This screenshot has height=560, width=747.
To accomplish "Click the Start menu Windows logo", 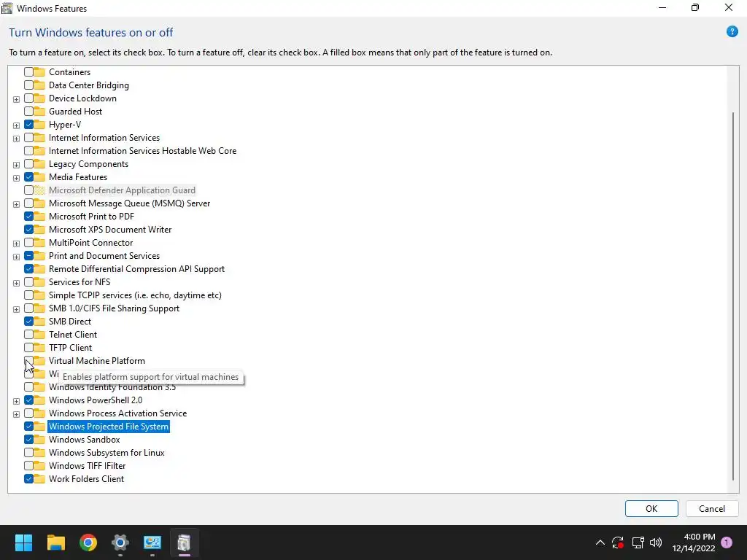I will click(x=23, y=542).
